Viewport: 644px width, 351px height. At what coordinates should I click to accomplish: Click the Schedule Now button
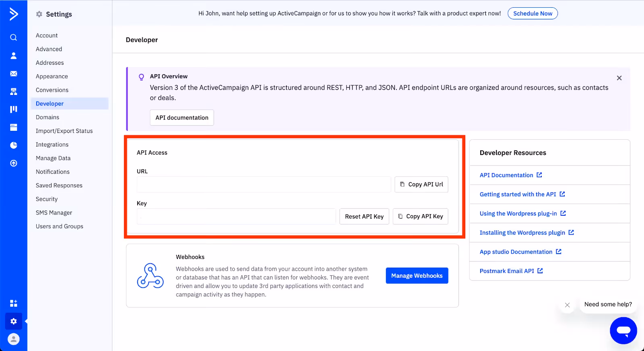pyautogui.click(x=533, y=13)
